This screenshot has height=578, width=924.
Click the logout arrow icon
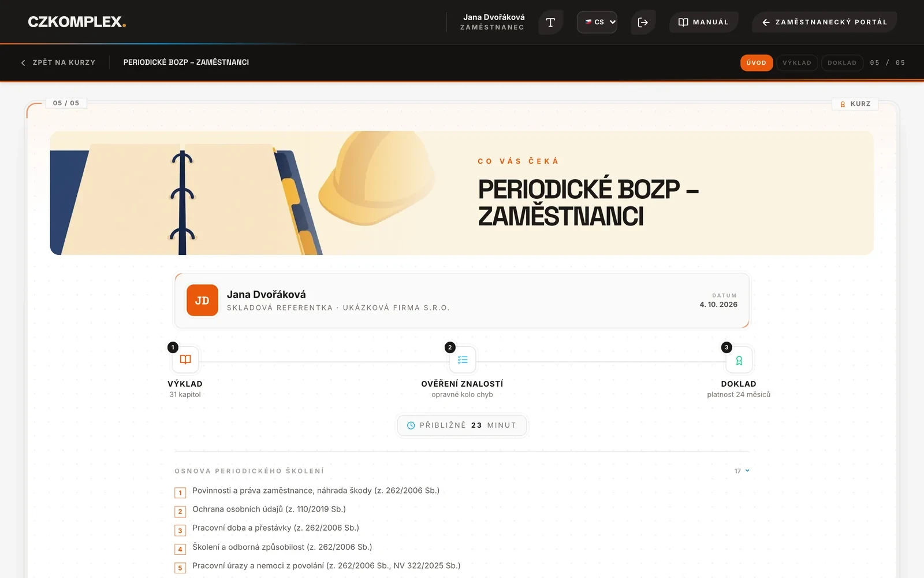[643, 23]
